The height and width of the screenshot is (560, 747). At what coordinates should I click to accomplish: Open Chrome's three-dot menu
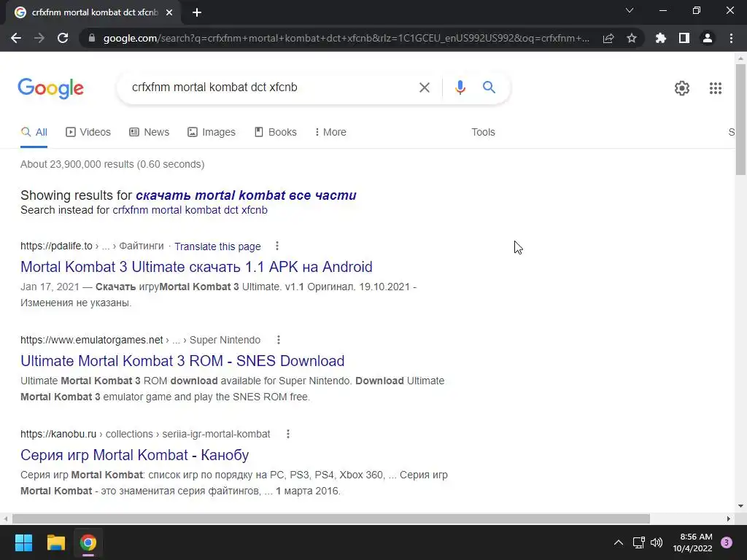pos(731,38)
